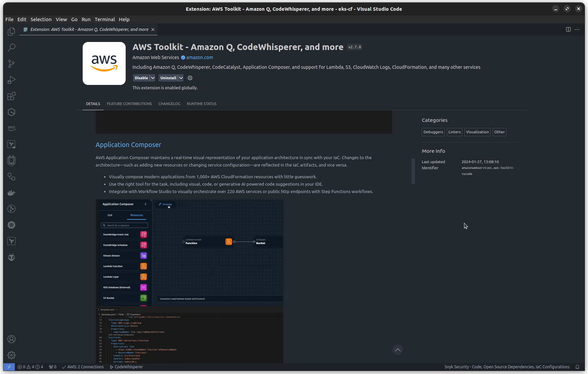
Task: Click the details page scrollbar thumb
Action: (413, 171)
